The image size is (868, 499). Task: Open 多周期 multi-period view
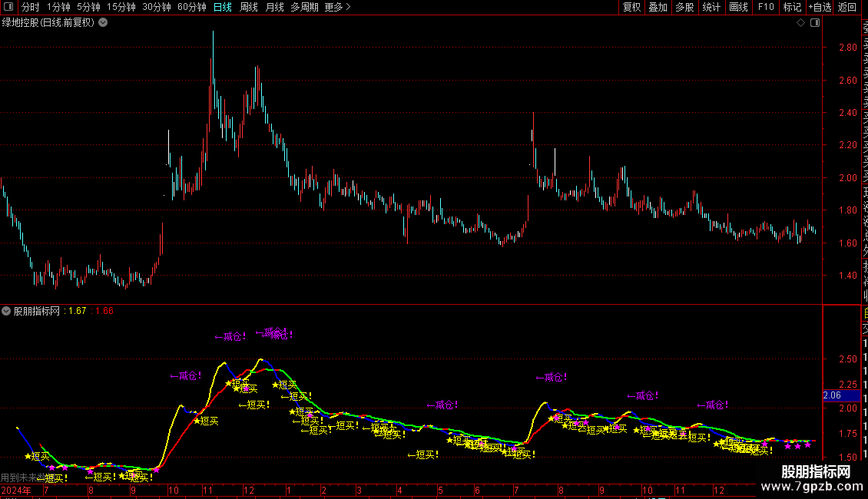[x=304, y=7]
